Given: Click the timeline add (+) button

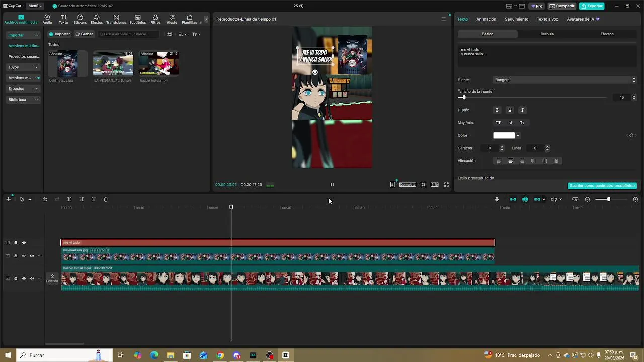Looking at the screenshot, I should pos(8,199).
